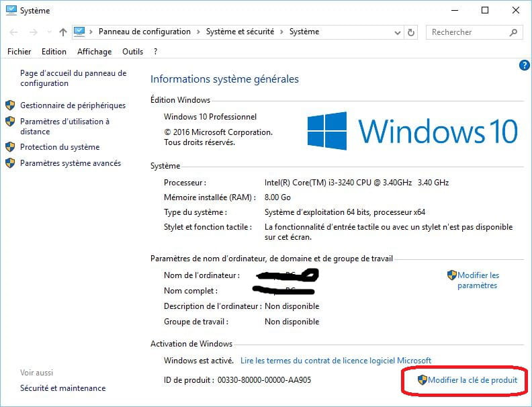Navigate to Panneau de configuration breadcrumb
Image resolution: width=532 pixels, height=407 pixels.
(144, 32)
